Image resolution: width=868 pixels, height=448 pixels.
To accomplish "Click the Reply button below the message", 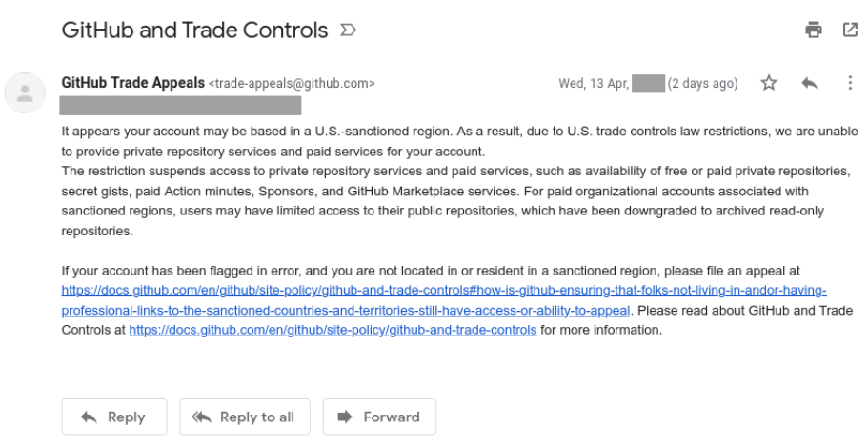I will (x=114, y=417).
